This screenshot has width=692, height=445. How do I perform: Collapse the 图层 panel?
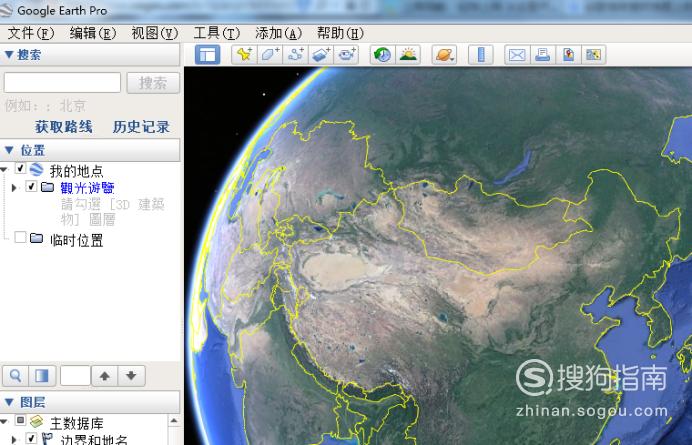click(x=8, y=402)
